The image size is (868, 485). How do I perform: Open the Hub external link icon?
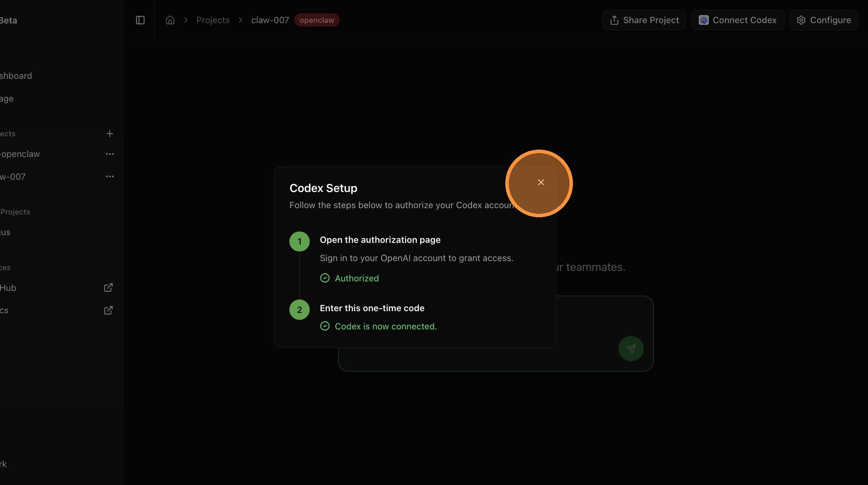[x=108, y=288]
